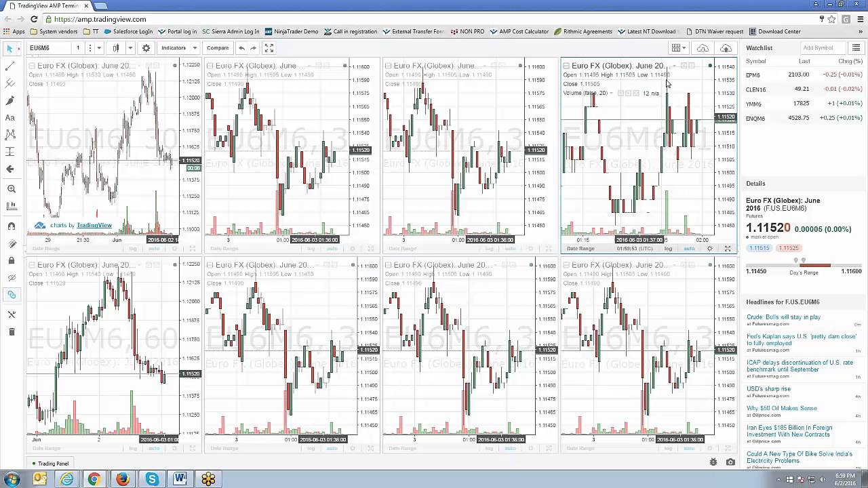Select the left arrow marker tool
The width and height of the screenshot is (868, 488).
tap(10, 169)
